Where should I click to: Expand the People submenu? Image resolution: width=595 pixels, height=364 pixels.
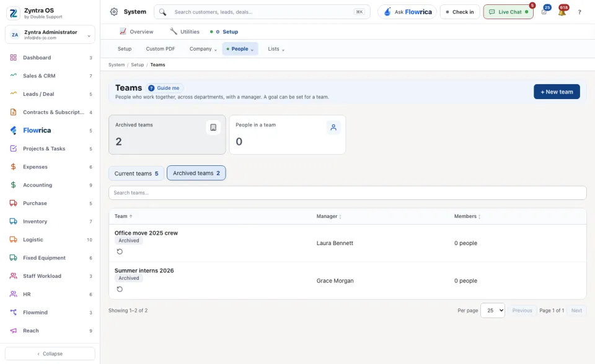tap(240, 49)
